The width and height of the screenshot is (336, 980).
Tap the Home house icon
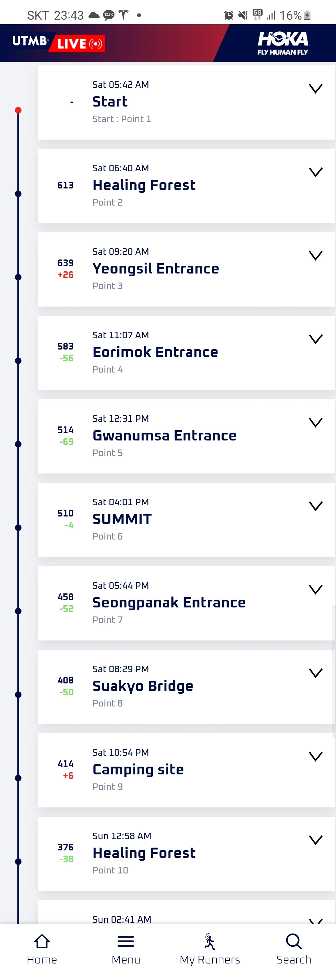(x=42, y=941)
